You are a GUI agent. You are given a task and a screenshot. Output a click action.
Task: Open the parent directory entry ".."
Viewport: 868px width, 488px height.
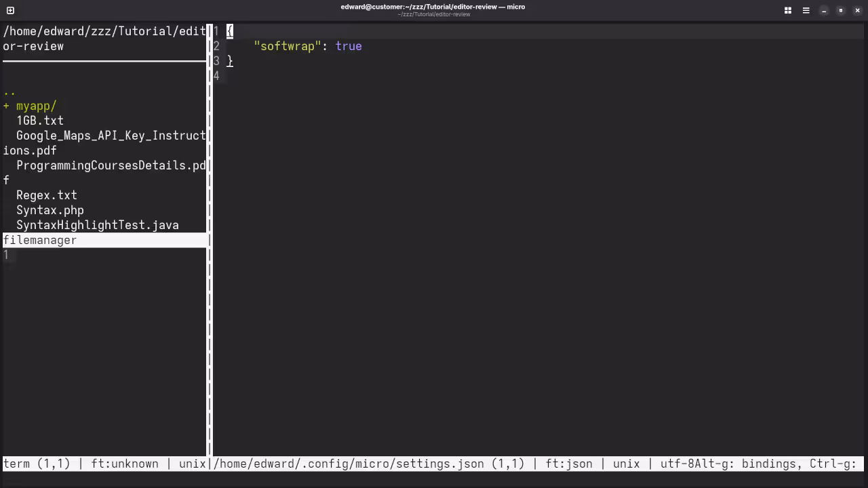coord(8,92)
